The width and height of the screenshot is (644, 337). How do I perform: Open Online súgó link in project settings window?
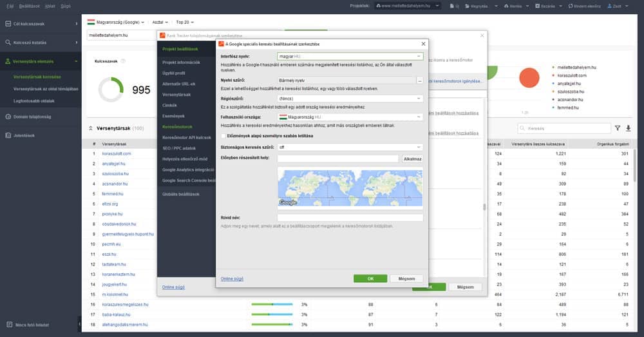click(173, 287)
